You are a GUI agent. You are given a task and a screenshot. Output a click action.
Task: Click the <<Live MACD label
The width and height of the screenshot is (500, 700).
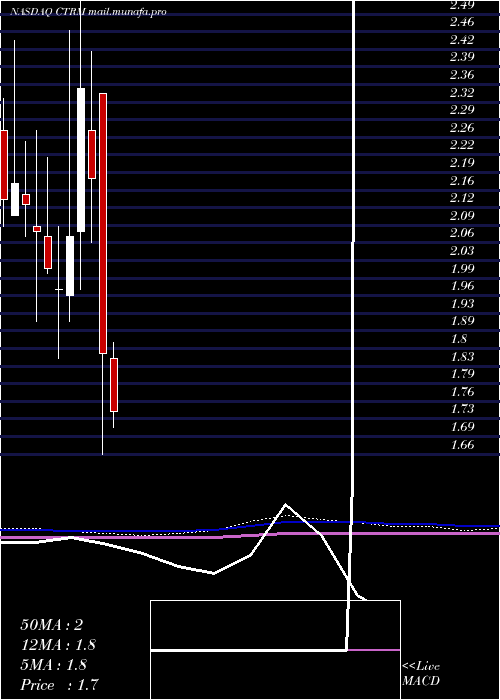click(x=421, y=674)
